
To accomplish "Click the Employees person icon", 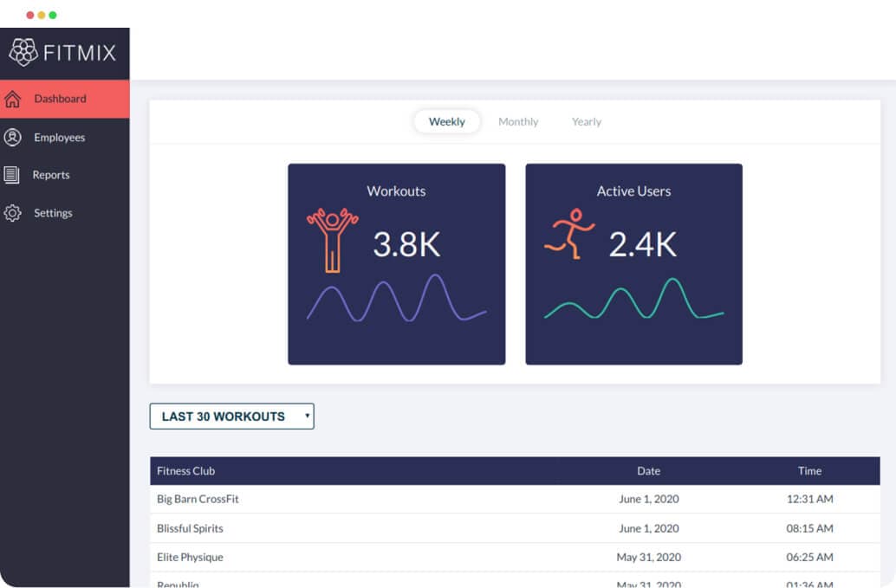I will pos(13,137).
